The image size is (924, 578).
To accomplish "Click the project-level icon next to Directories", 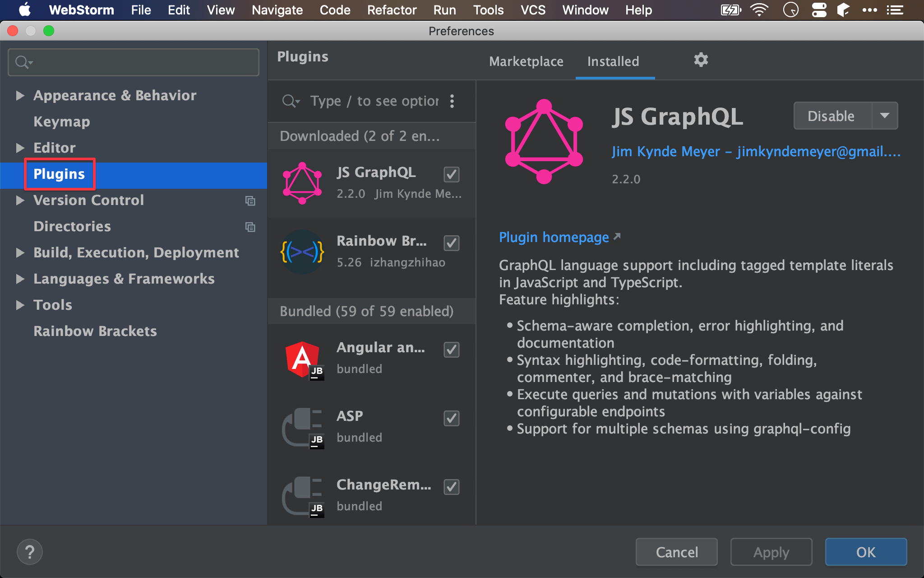I will (250, 227).
